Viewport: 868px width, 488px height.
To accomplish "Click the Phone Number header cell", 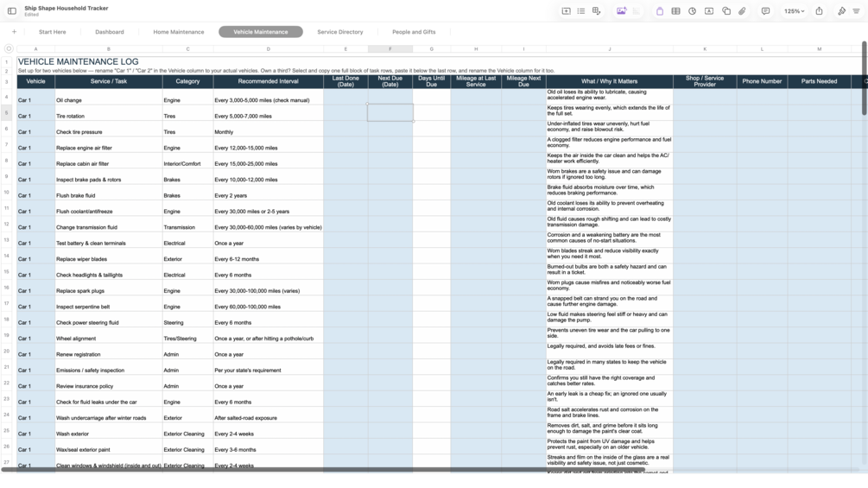I will [x=763, y=81].
